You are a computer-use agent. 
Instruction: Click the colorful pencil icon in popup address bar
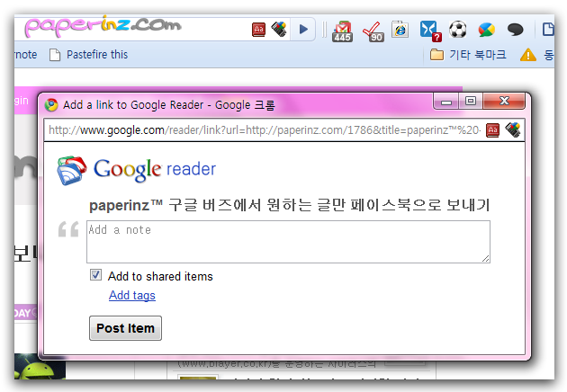coord(512,129)
